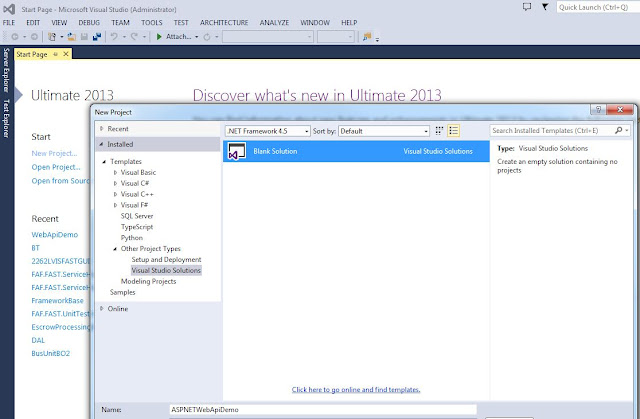Click the Refresh icon beside Attach
This screenshot has width=640, height=419.
click(x=207, y=37)
